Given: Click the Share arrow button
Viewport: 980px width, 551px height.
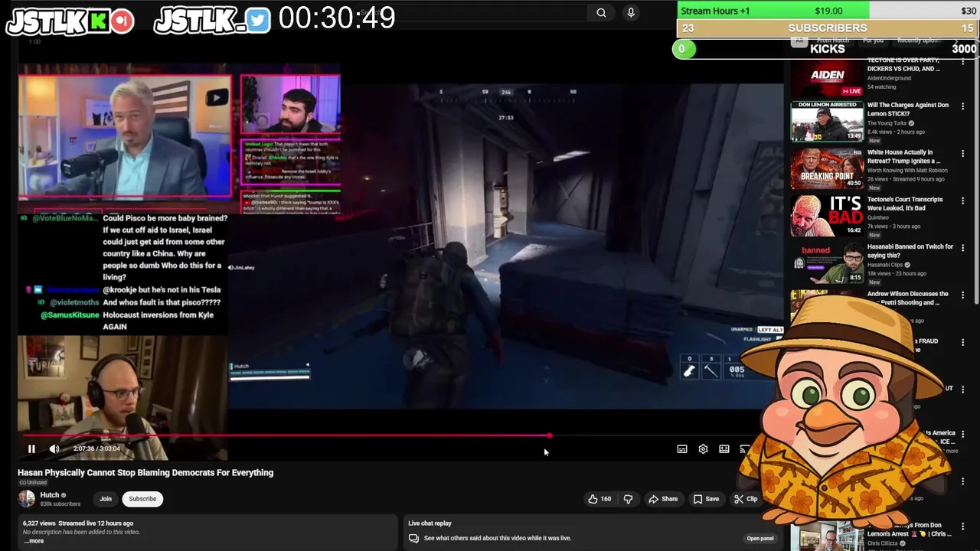Looking at the screenshot, I should click(x=663, y=499).
